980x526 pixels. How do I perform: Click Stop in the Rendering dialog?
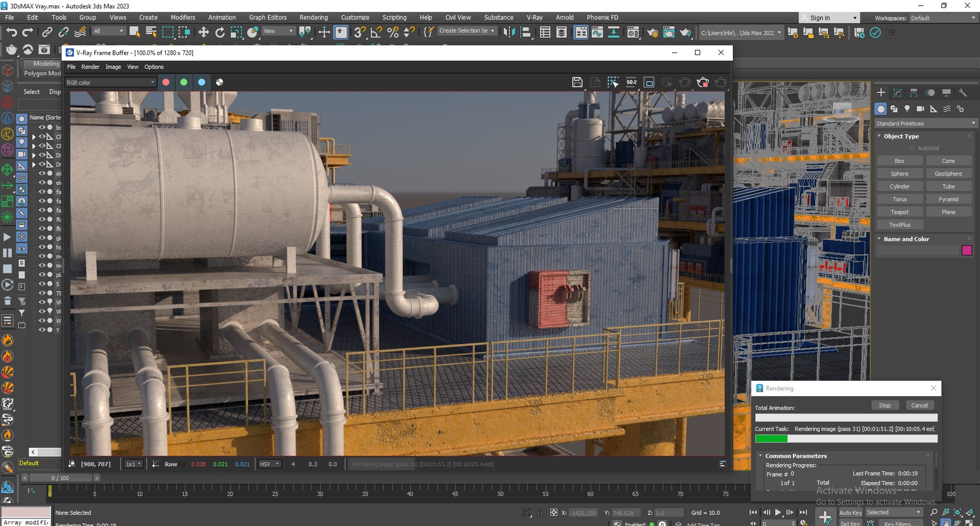pyautogui.click(x=885, y=405)
